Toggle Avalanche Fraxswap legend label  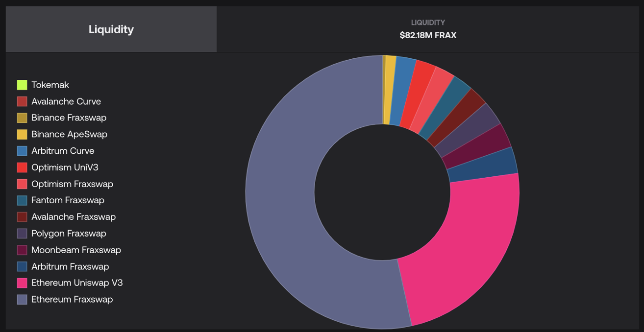(x=74, y=217)
